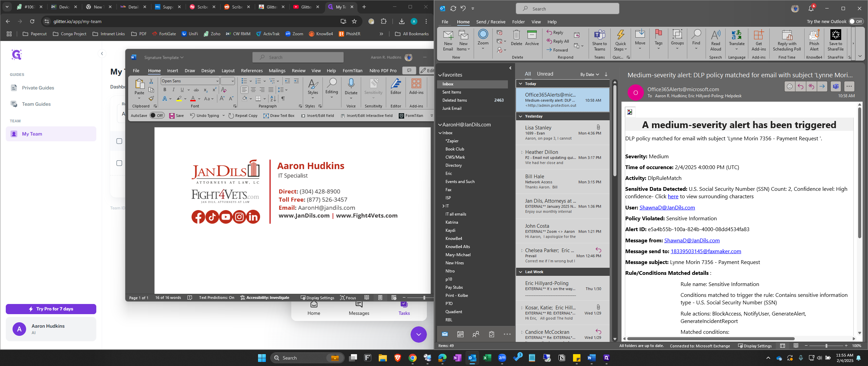Click New Email in Outlook
Image resolution: width=868 pixels, height=366 pixels.
[448, 41]
